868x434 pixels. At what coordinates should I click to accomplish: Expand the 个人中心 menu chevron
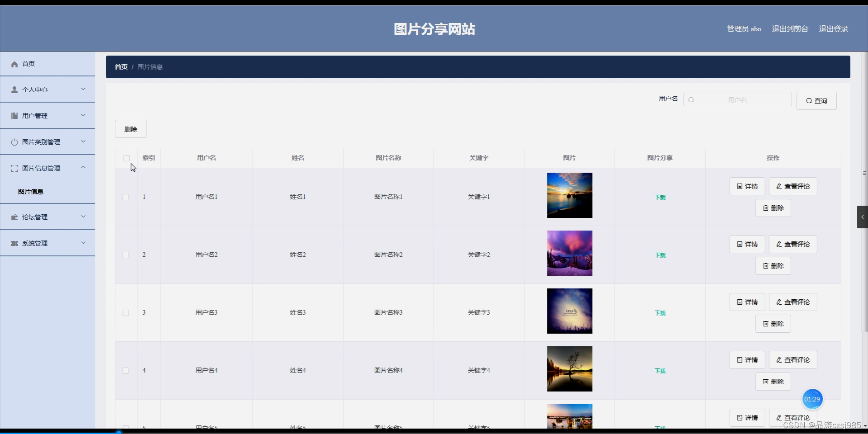pyautogui.click(x=83, y=89)
